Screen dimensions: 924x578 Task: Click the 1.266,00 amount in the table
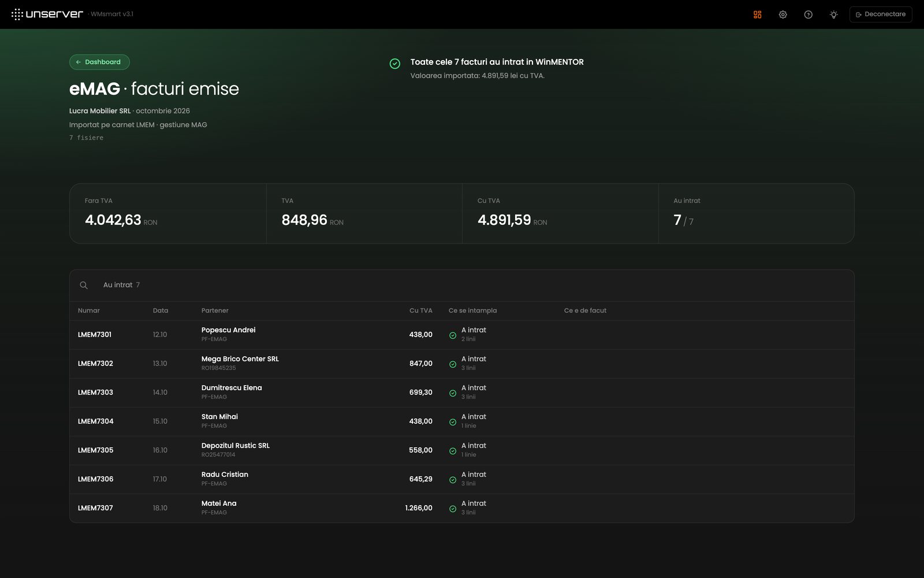[419, 508]
